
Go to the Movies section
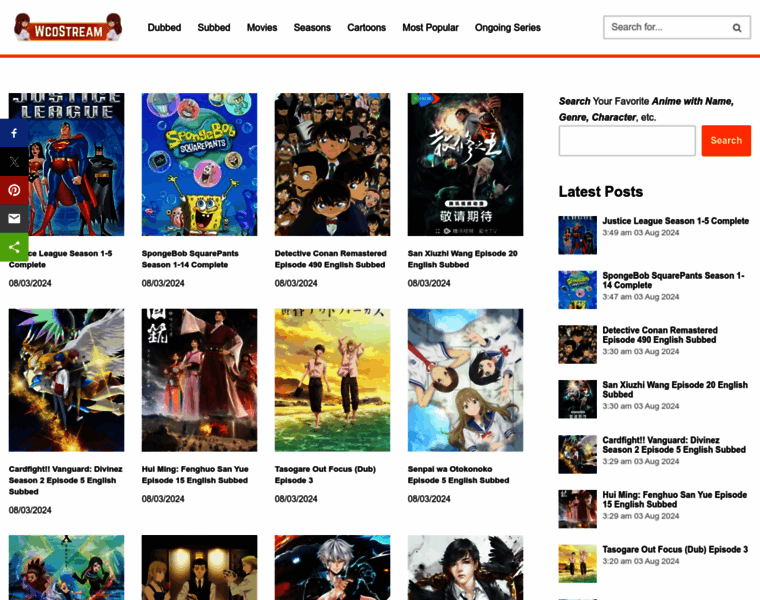(262, 28)
